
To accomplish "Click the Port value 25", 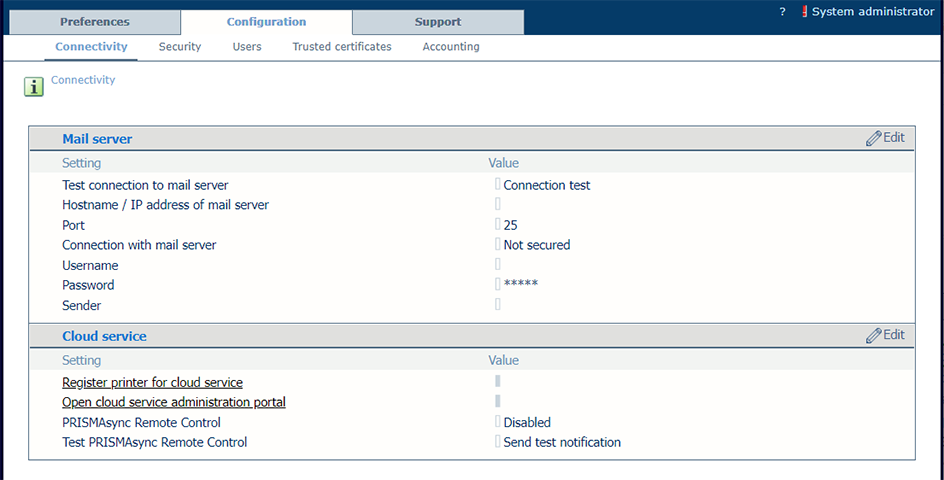I will pos(511,225).
